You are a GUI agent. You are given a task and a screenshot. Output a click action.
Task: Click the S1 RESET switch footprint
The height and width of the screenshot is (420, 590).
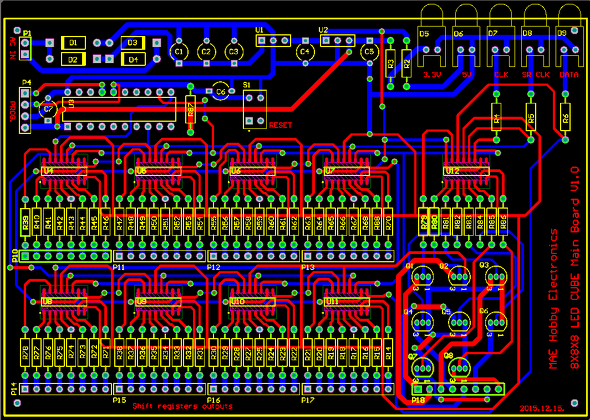[x=255, y=109]
